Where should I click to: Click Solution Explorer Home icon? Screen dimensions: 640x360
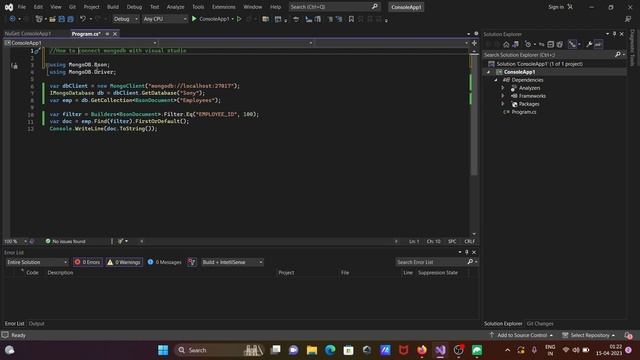tap(506, 44)
